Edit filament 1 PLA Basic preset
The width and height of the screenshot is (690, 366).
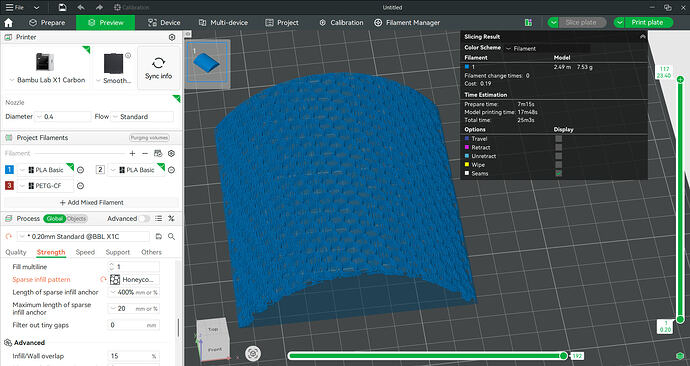(x=46, y=170)
